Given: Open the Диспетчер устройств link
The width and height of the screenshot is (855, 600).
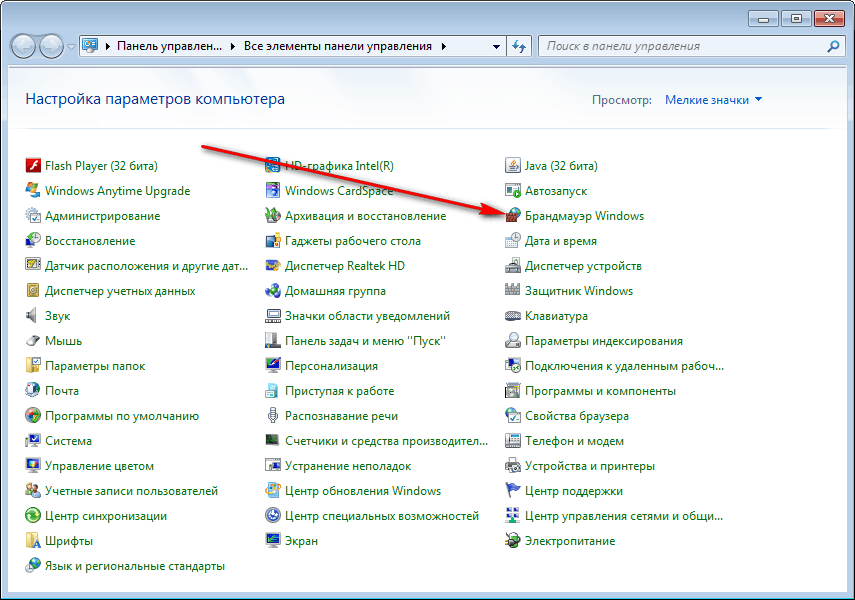Looking at the screenshot, I should tap(583, 266).
